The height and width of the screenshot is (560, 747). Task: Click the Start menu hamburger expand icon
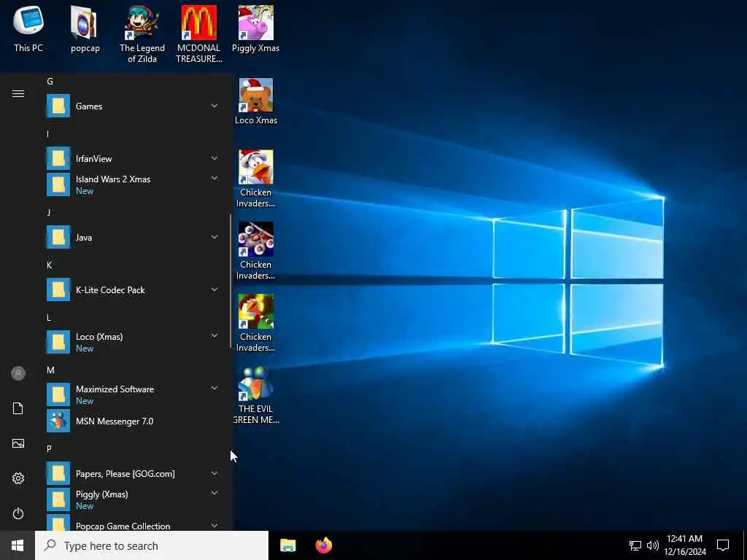(x=18, y=93)
